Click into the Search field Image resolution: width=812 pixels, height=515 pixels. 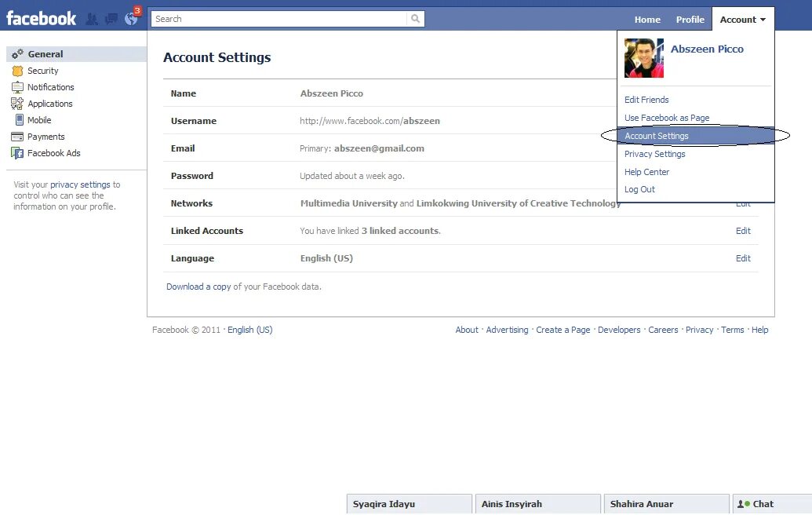click(x=279, y=19)
